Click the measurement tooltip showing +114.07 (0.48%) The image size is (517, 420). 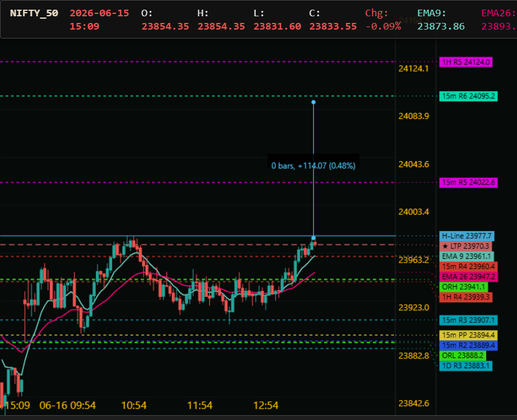coord(313,165)
